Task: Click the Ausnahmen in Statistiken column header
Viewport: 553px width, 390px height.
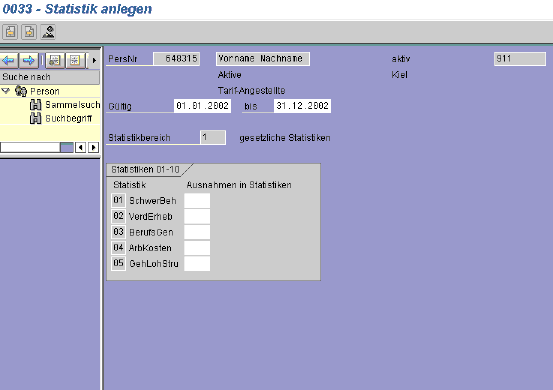Action: click(x=239, y=185)
